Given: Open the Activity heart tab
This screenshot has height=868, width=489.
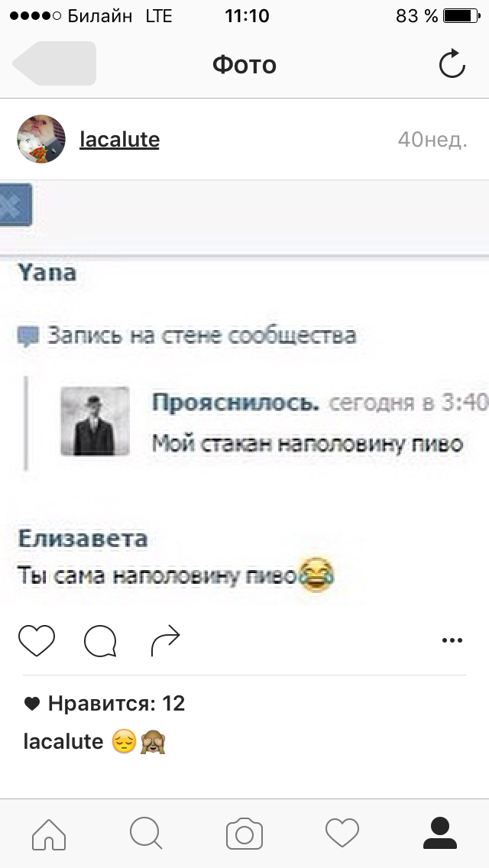Looking at the screenshot, I should 342,834.
